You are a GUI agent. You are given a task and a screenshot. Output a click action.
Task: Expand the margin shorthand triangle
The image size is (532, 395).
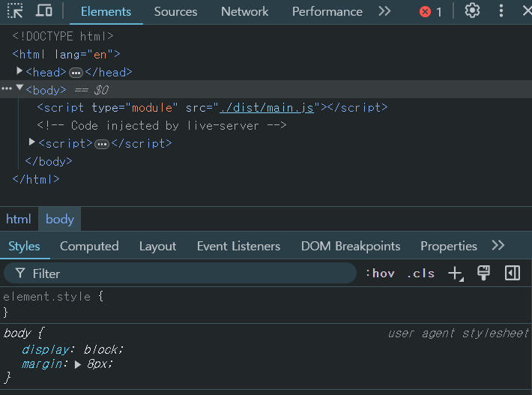[x=78, y=365]
